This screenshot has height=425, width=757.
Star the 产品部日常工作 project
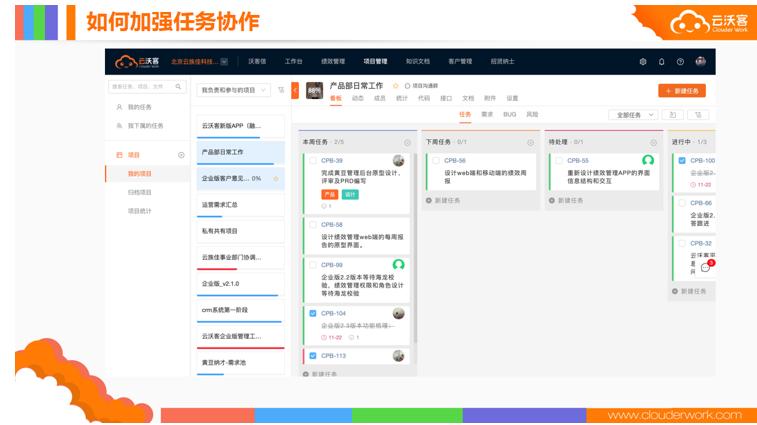pos(395,86)
